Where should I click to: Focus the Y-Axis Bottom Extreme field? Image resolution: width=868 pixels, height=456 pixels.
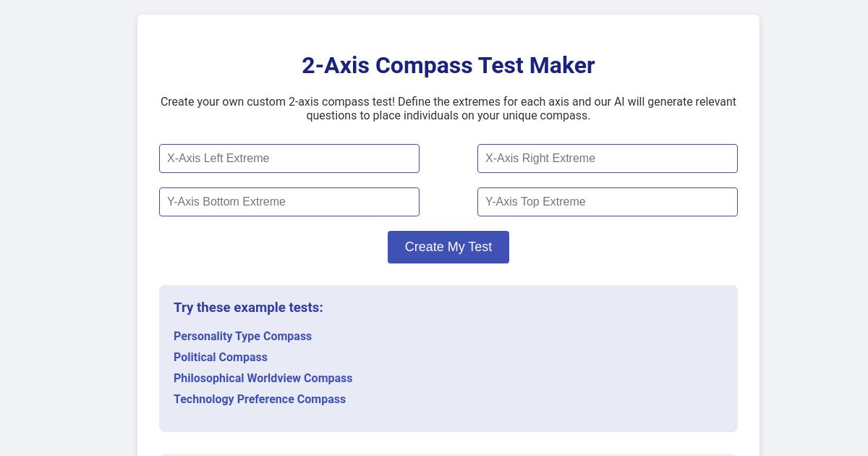(289, 202)
